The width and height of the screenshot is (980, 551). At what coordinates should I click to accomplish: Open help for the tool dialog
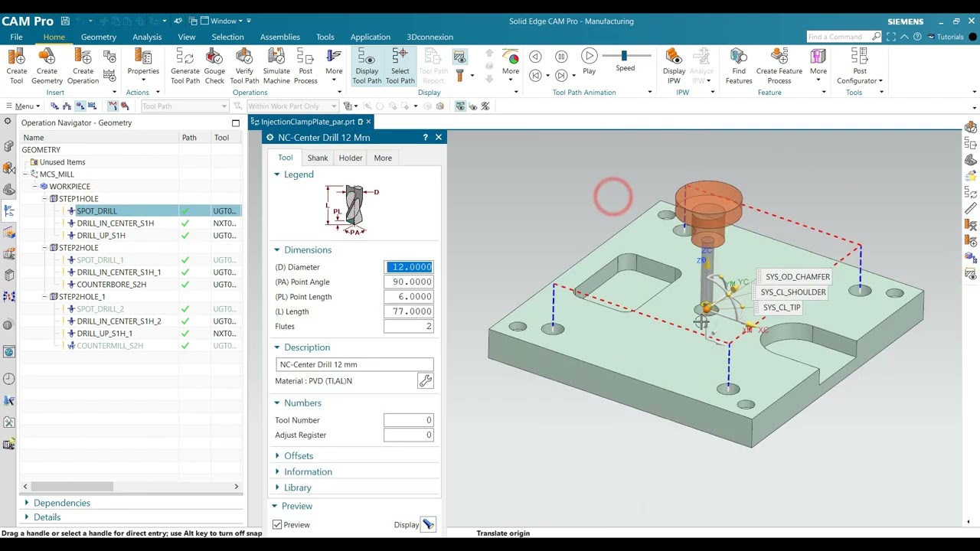pos(425,138)
